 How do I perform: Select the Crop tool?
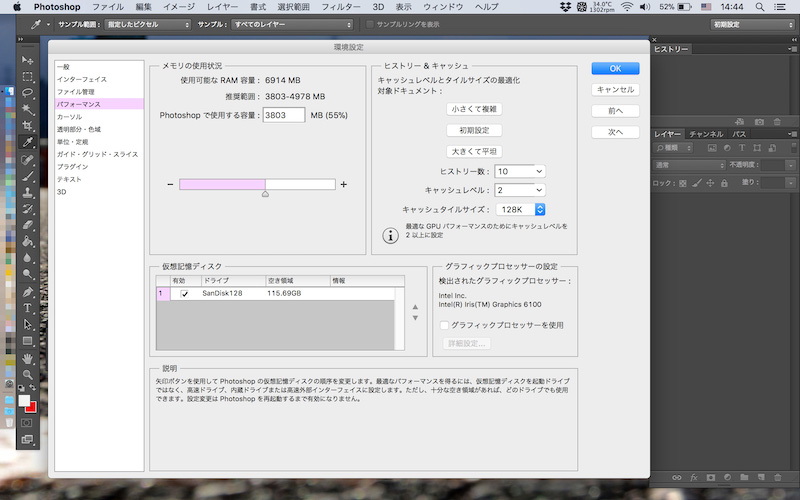(28, 126)
